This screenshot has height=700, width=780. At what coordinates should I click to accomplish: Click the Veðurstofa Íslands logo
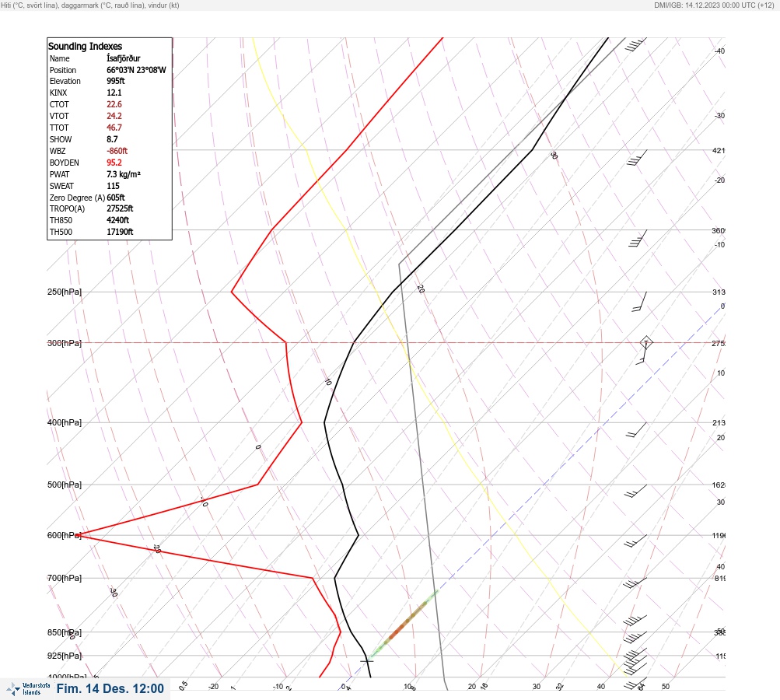point(28,688)
